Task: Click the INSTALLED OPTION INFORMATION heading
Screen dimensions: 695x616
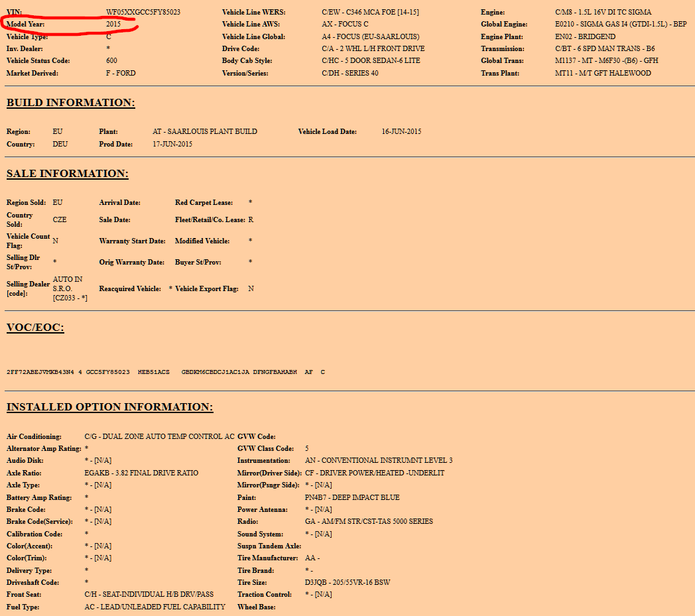Action: coord(109,407)
